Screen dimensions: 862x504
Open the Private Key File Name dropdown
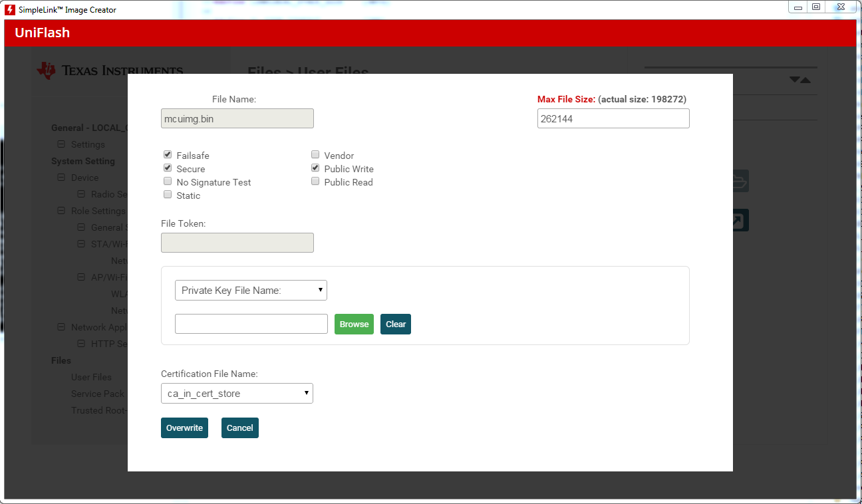(251, 291)
